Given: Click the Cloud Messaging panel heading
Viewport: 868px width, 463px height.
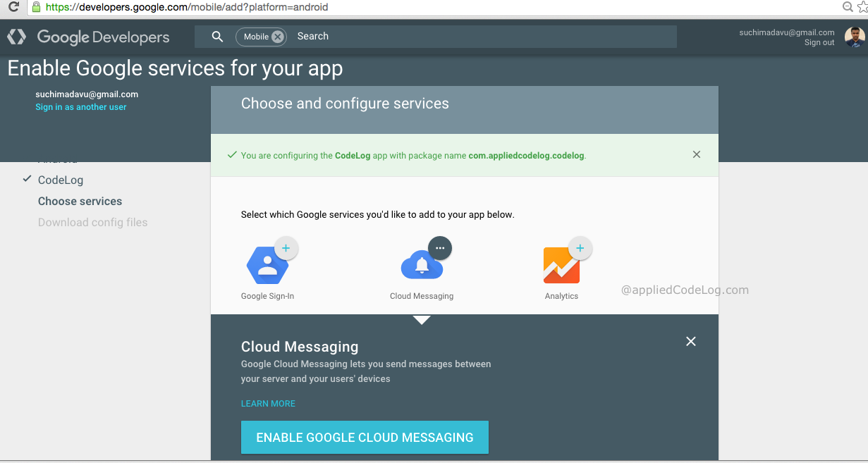Looking at the screenshot, I should point(300,347).
